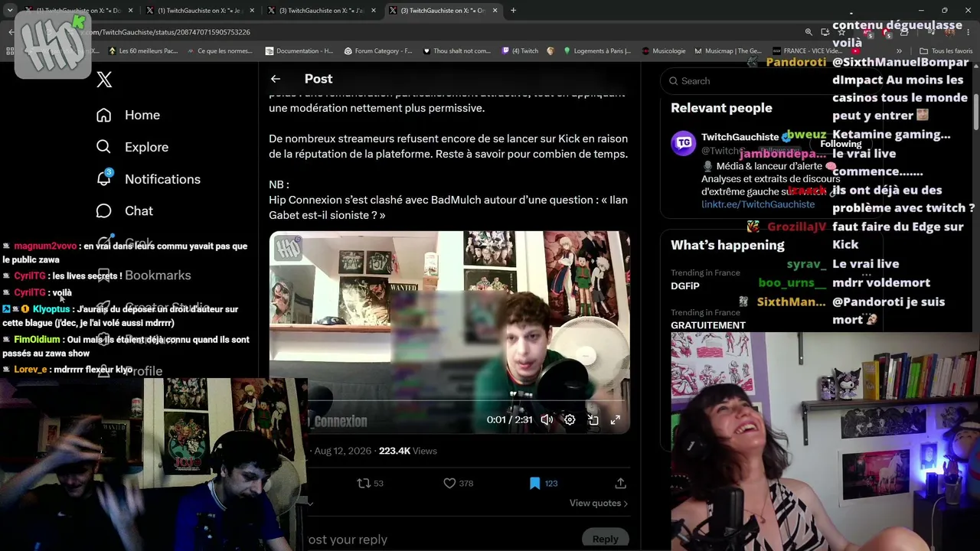Open the tab search dropdown arrow
Image resolution: width=980 pixels, height=551 pixels.
pos(10,11)
